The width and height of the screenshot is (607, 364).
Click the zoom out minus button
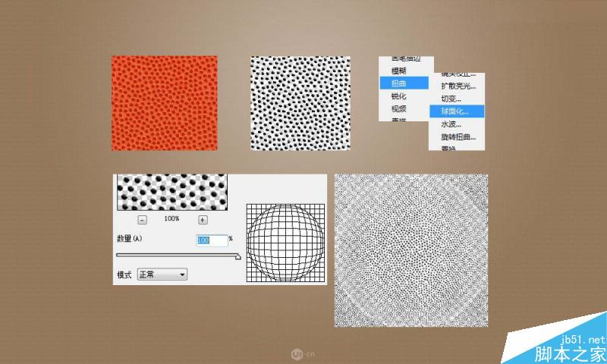pyautogui.click(x=142, y=220)
